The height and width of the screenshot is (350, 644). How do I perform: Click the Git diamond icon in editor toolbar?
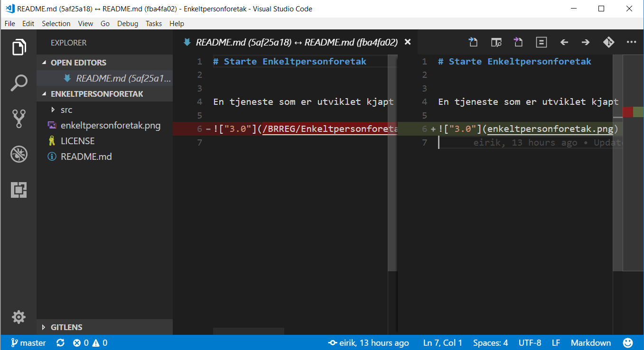[608, 42]
